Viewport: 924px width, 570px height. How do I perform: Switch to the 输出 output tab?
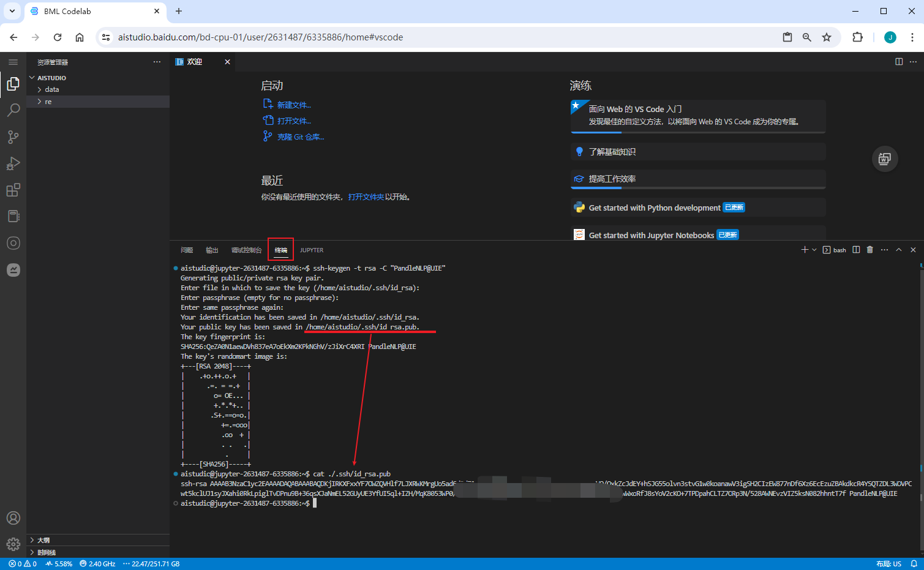point(212,250)
